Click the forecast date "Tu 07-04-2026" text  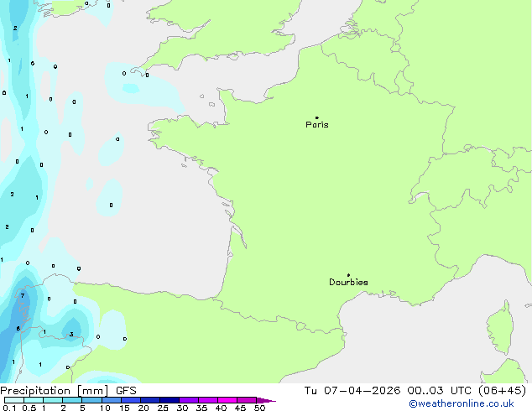[x=352, y=391]
